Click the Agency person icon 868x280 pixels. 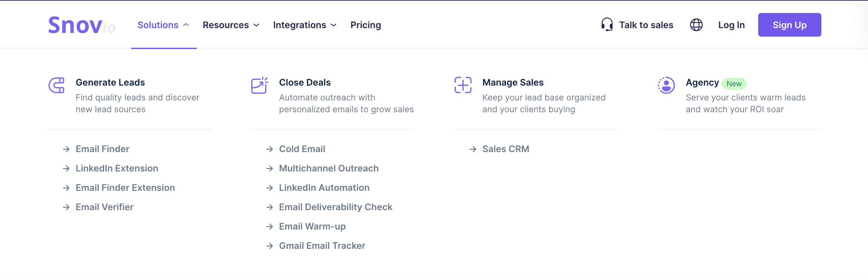pos(666,85)
